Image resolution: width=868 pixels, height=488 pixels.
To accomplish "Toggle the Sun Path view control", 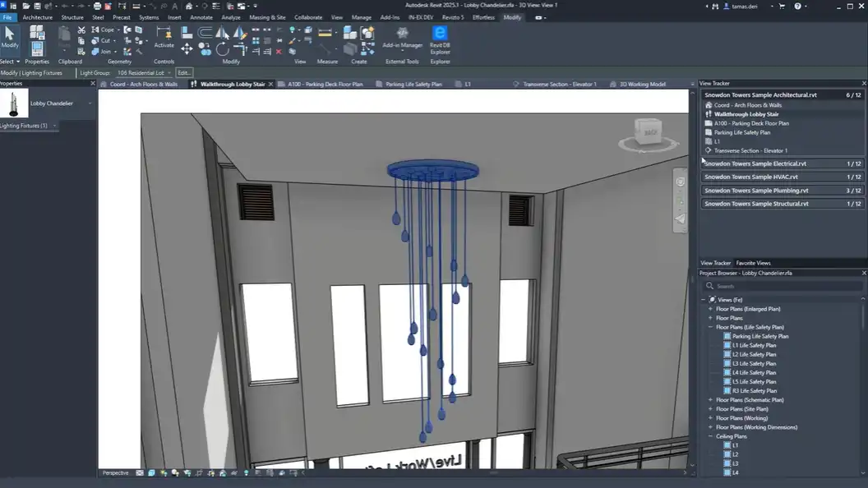I will [x=164, y=473].
